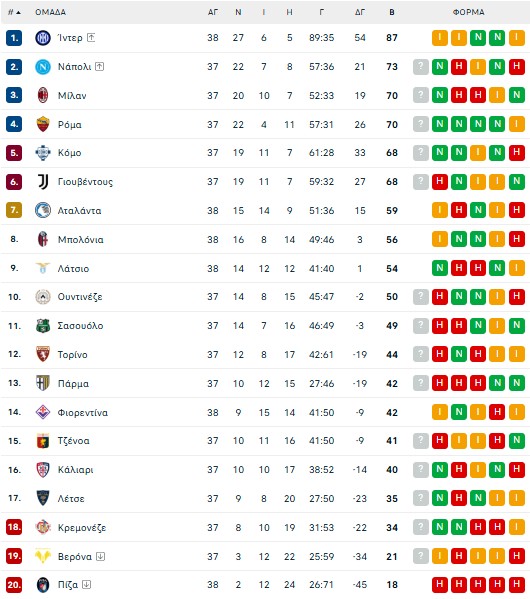
Task: Click the gray upcoming match badge for Ρόμα
Action: [421, 124]
